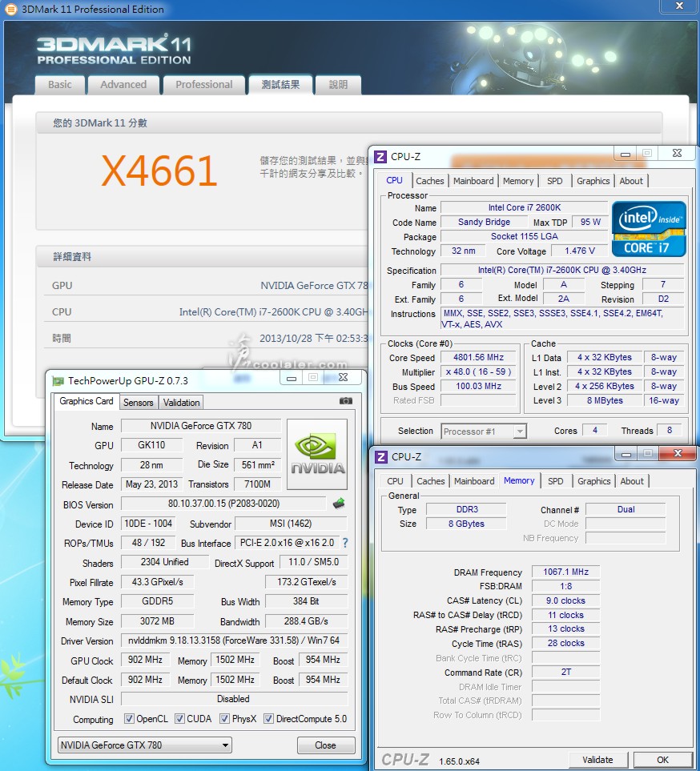
Task: Click the Memory Size 3072 MB field
Action: point(158,621)
